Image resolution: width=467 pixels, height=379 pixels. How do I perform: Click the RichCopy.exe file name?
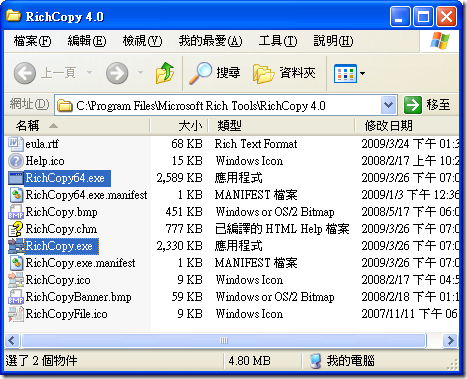[x=59, y=246]
